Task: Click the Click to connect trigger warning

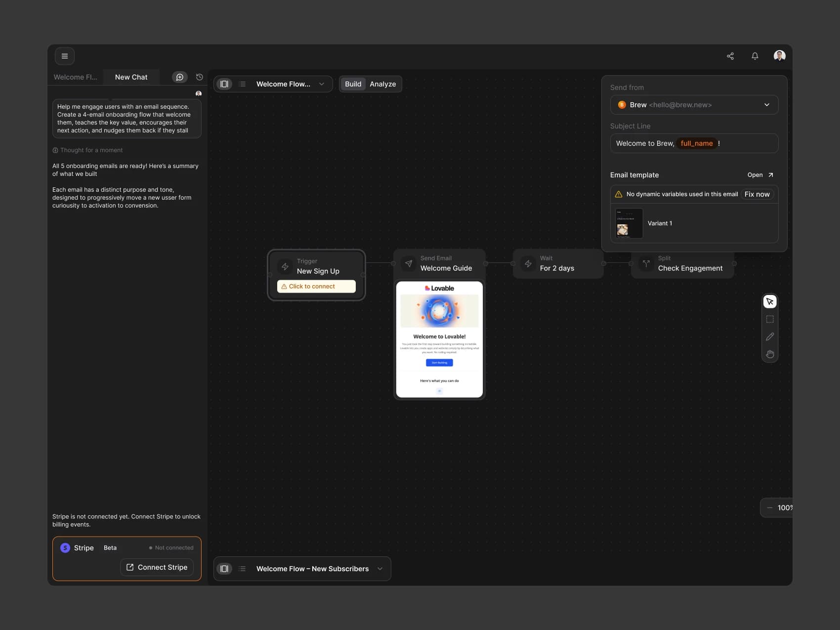Action: pos(316,287)
